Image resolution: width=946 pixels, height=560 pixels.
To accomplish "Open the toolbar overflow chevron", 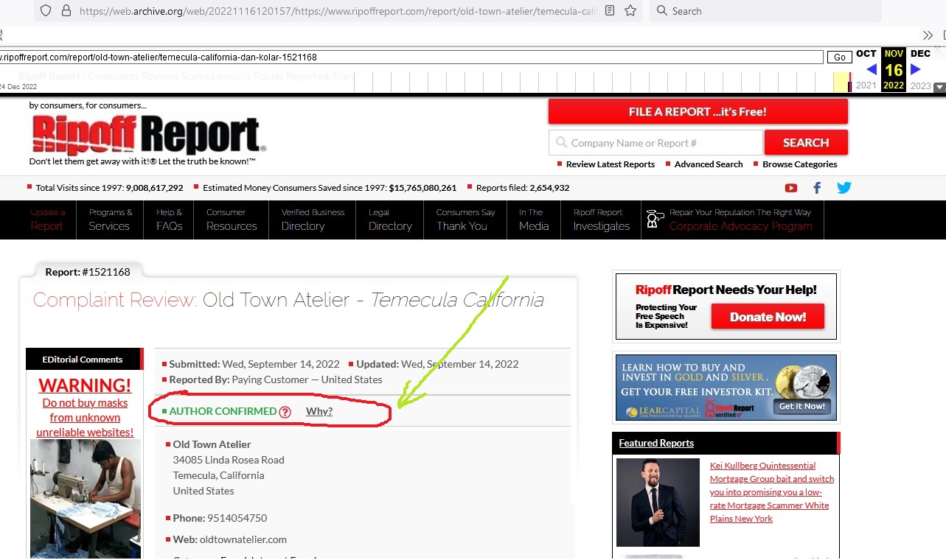I will pos(928,35).
